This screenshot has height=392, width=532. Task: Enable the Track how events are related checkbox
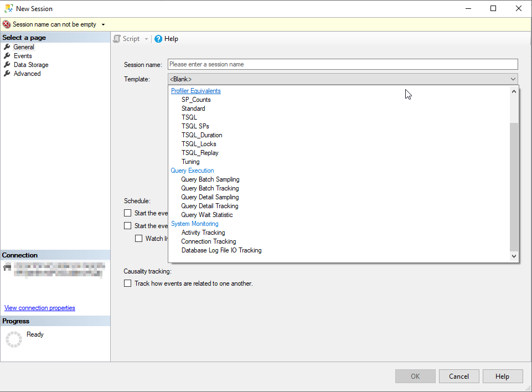pyautogui.click(x=128, y=283)
